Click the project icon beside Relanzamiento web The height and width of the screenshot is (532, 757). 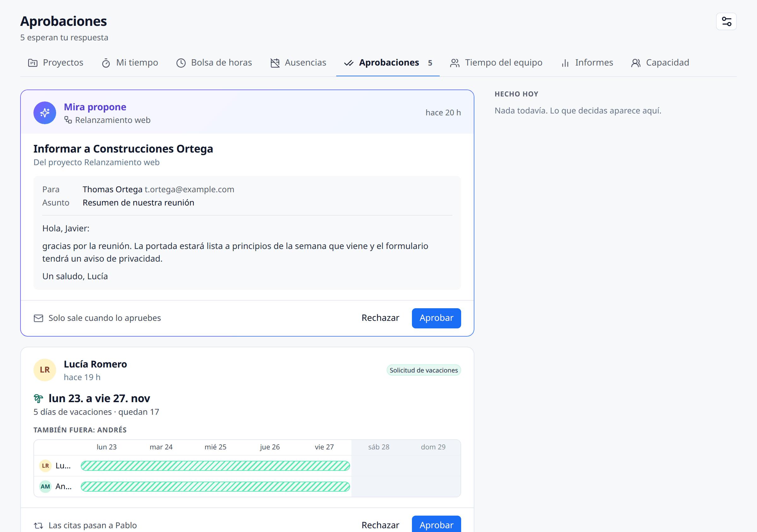click(x=68, y=120)
